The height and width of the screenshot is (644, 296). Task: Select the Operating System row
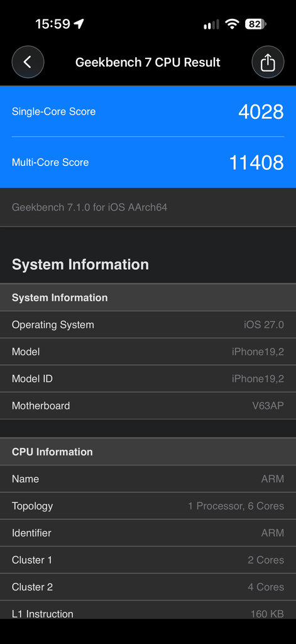(148, 325)
